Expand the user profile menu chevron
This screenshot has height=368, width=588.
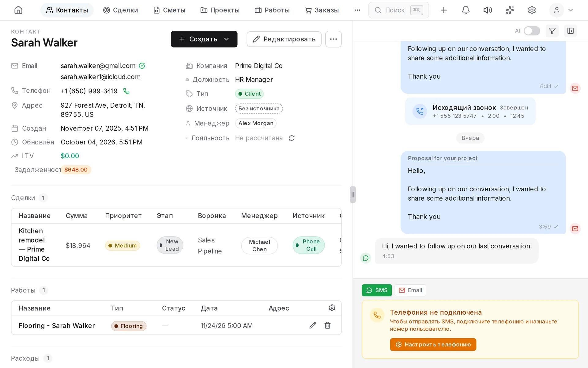pos(570,10)
